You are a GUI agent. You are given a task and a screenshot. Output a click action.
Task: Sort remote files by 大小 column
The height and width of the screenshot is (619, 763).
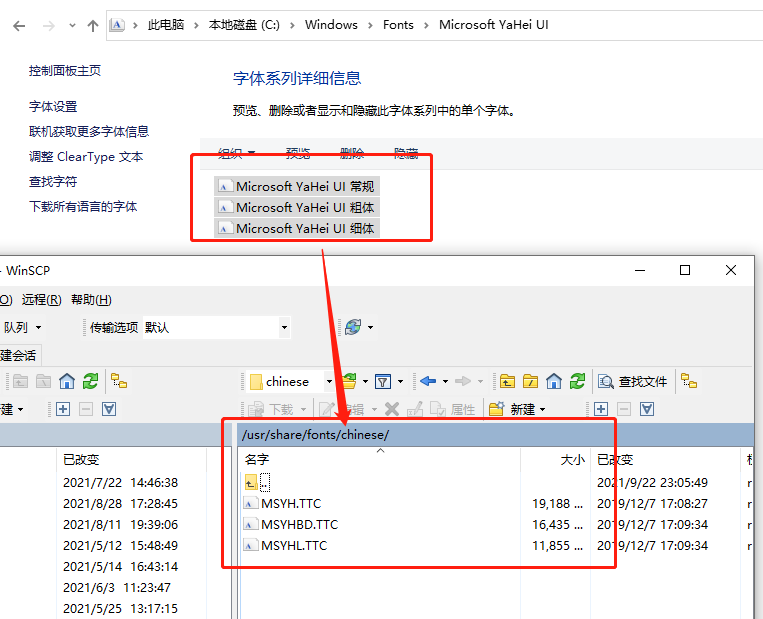(572, 459)
